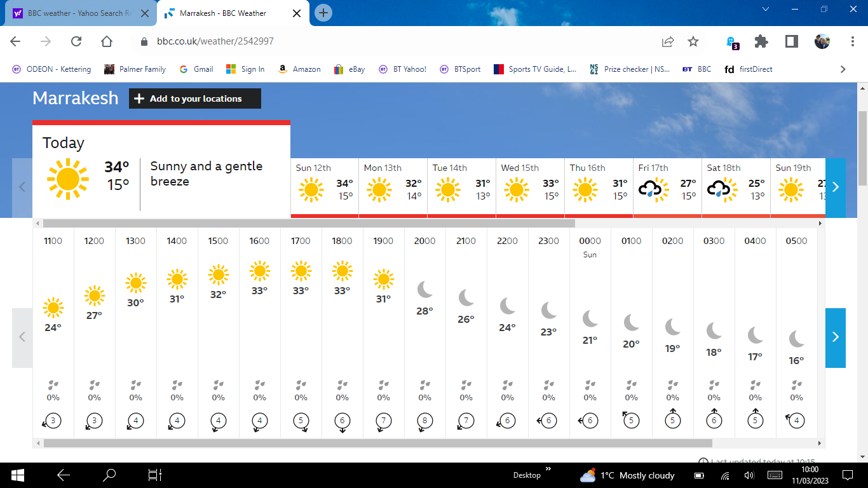Select the Fri 17th forecast tab

pos(667,187)
